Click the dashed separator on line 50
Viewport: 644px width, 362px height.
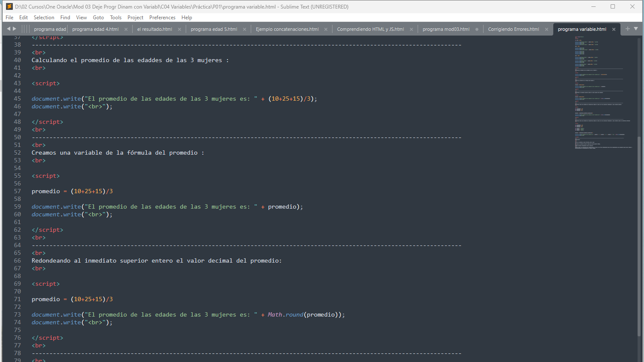point(246,137)
